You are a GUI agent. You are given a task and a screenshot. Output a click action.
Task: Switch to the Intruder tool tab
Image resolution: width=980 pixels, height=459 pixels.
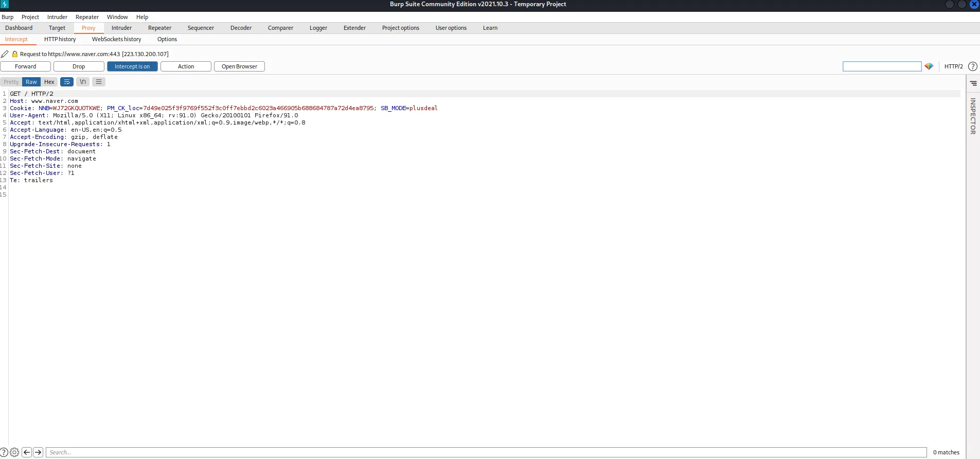pos(121,28)
